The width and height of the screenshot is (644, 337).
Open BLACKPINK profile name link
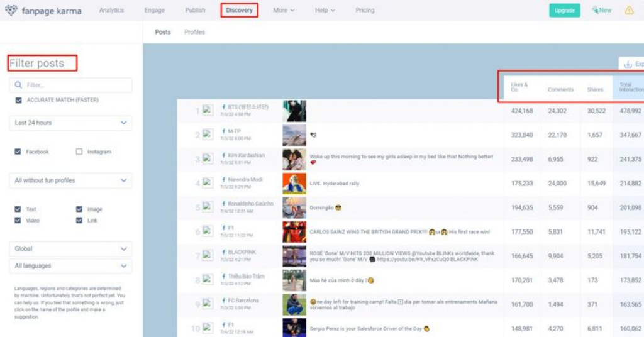tap(242, 252)
